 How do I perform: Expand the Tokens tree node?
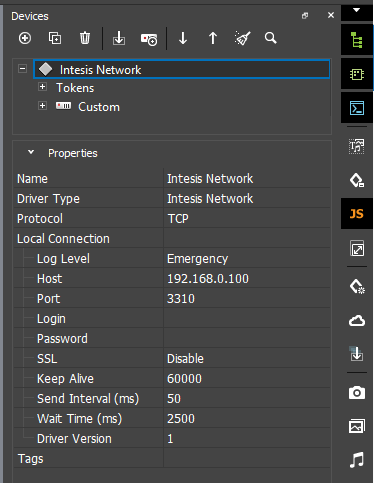click(x=42, y=87)
